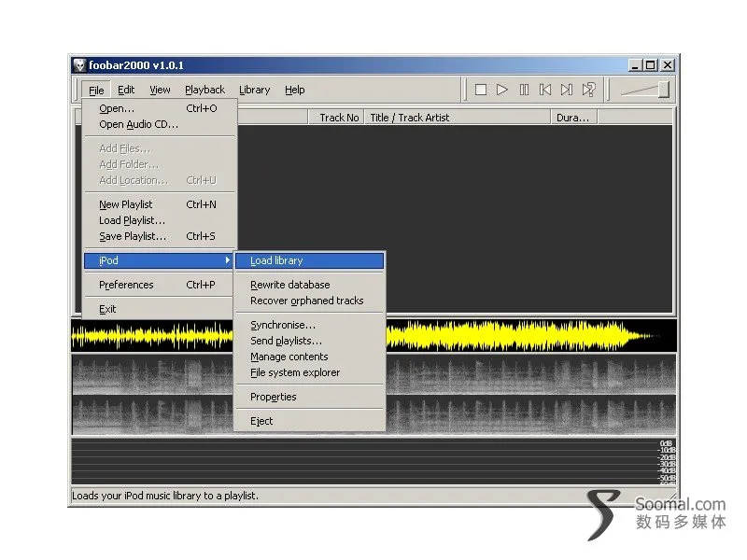The image size is (747, 560).
Task: Open the Edit menu
Action: click(x=126, y=90)
